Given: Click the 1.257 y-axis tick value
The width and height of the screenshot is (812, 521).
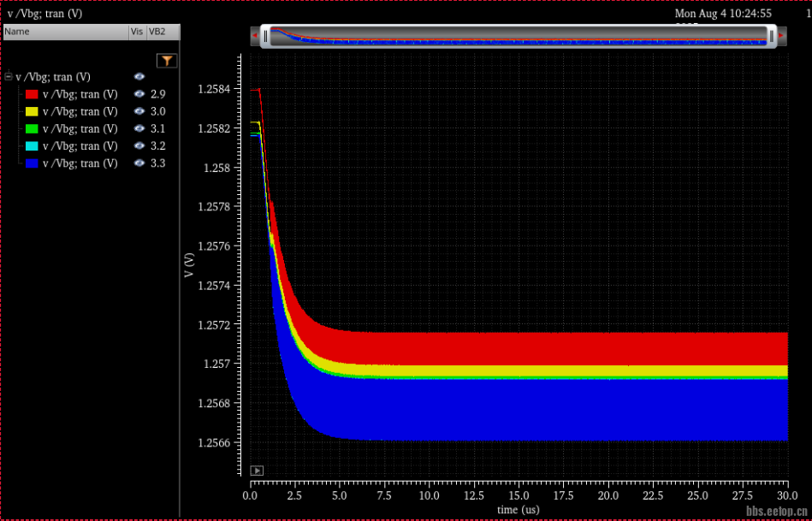Looking at the screenshot, I should 217,364.
